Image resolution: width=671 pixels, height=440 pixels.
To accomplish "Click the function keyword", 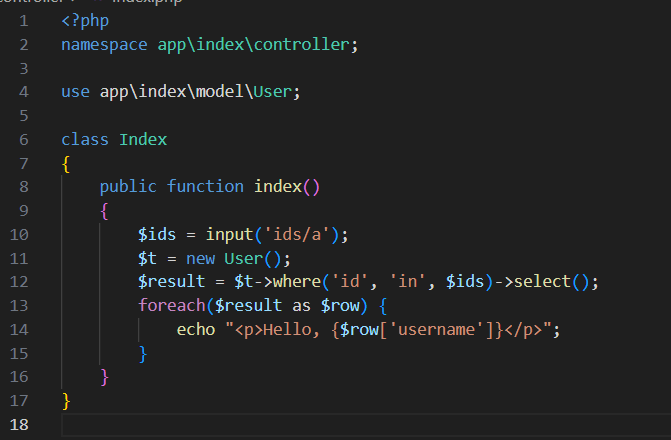I will [205, 187].
